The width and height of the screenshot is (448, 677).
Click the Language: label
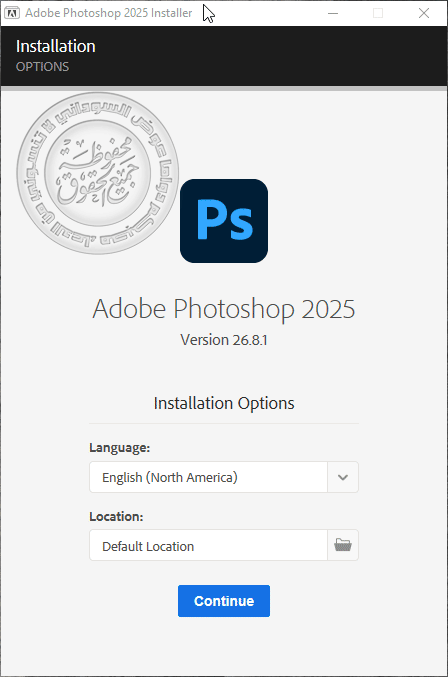120,448
